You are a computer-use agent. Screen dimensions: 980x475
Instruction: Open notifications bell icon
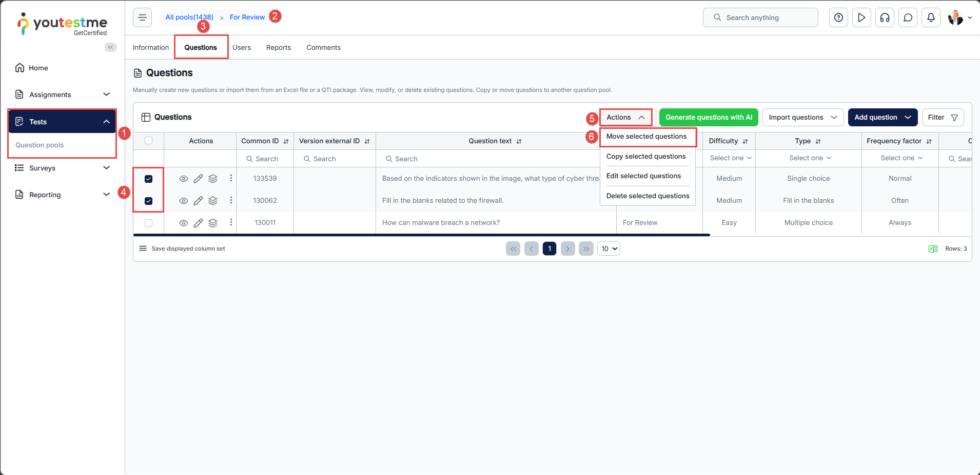(x=931, y=17)
